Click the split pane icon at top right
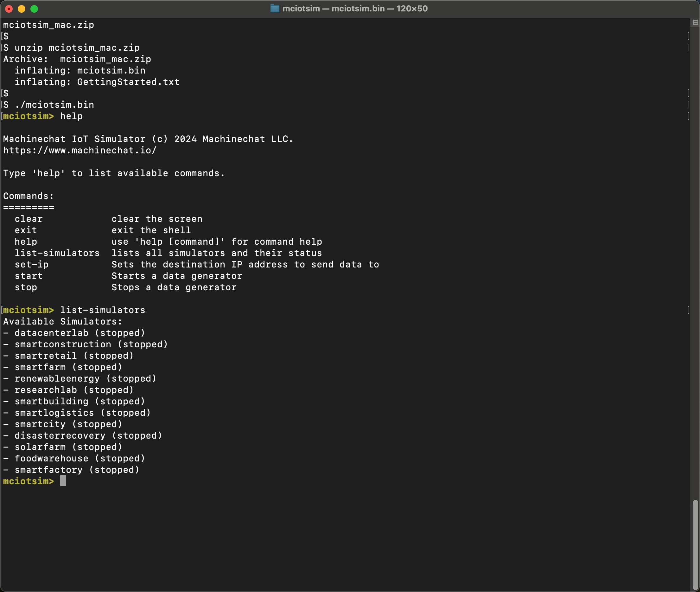Screen dimensions: 700x592 [695, 23]
